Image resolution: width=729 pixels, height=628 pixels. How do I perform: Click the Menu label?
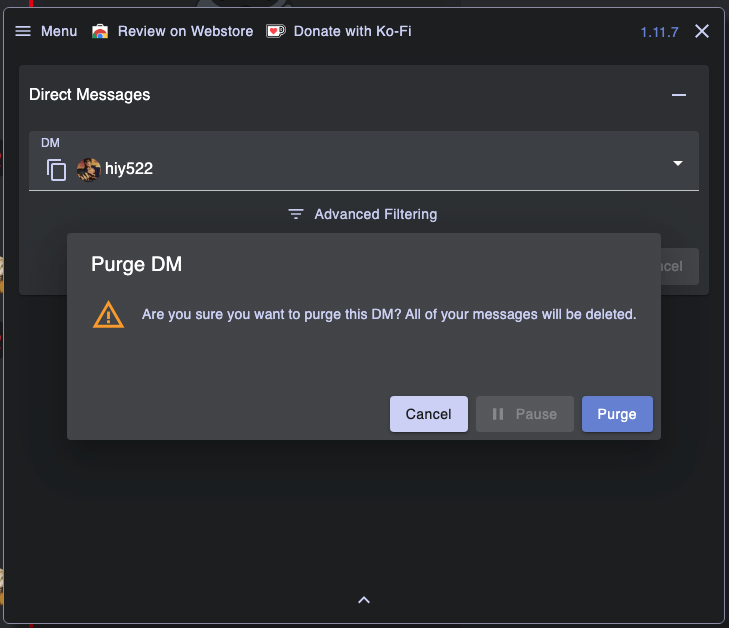59,31
